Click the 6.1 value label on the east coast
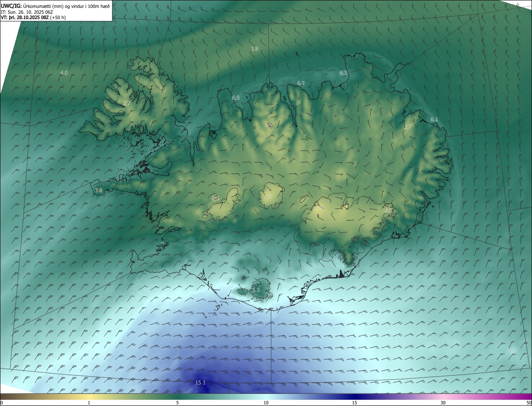532x406 pixels. coord(434,119)
